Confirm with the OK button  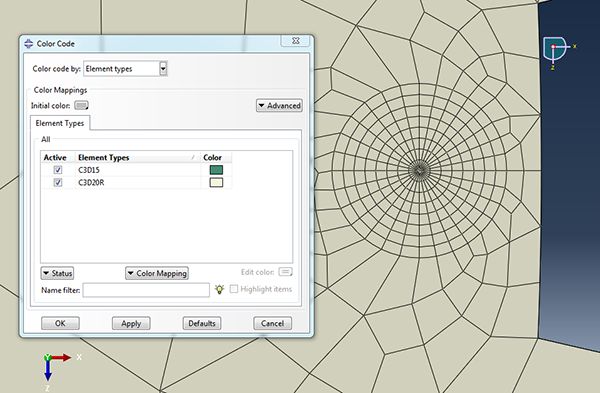pyautogui.click(x=60, y=323)
